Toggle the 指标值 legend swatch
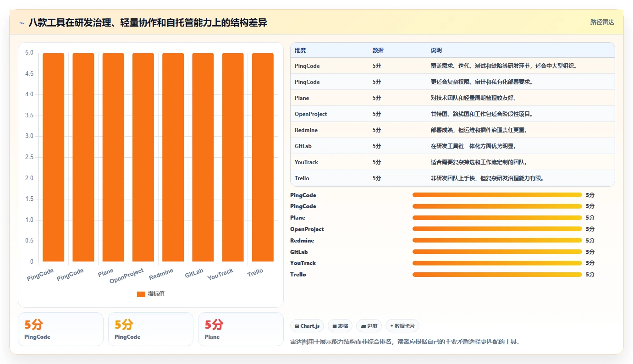Screen dimensions: 633x364 coord(141,294)
